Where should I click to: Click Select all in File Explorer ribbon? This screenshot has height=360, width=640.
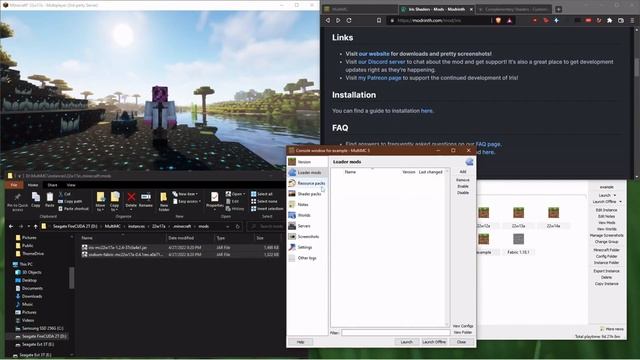(262, 194)
